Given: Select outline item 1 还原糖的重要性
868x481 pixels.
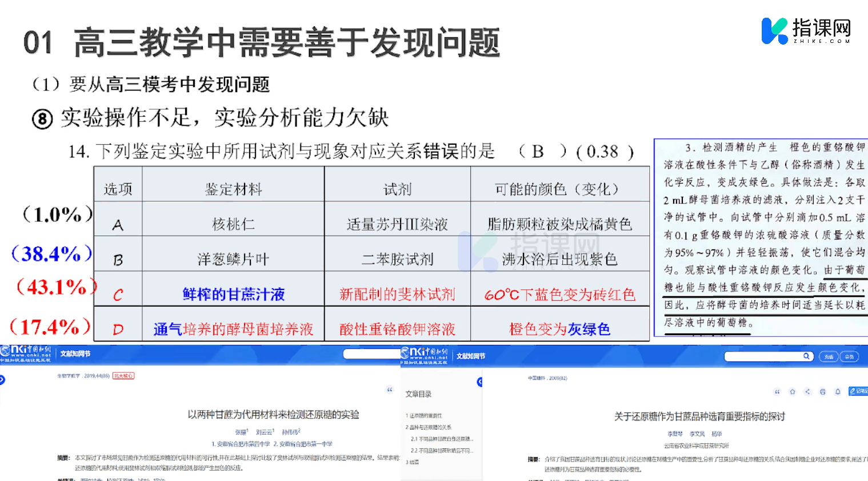Looking at the screenshot, I should tap(425, 416).
